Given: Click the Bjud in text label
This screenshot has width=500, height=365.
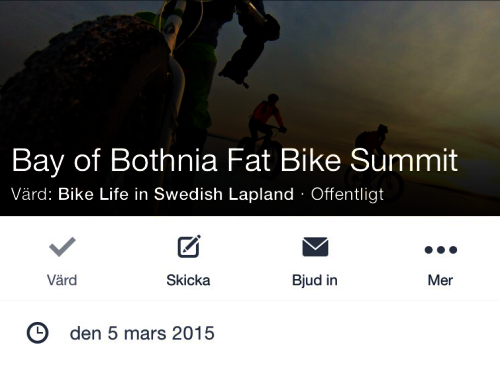Looking at the screenshot, I should [x=315, y=280].
